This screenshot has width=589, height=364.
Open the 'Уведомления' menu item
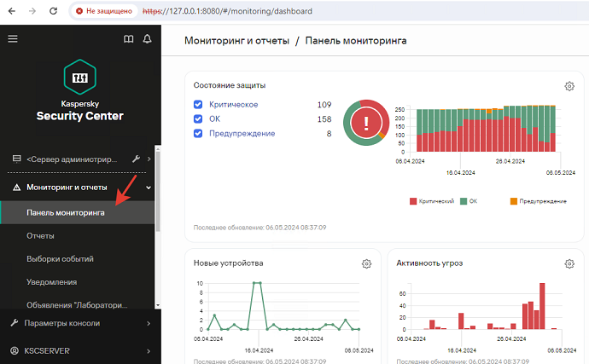(x=51, y=282)
